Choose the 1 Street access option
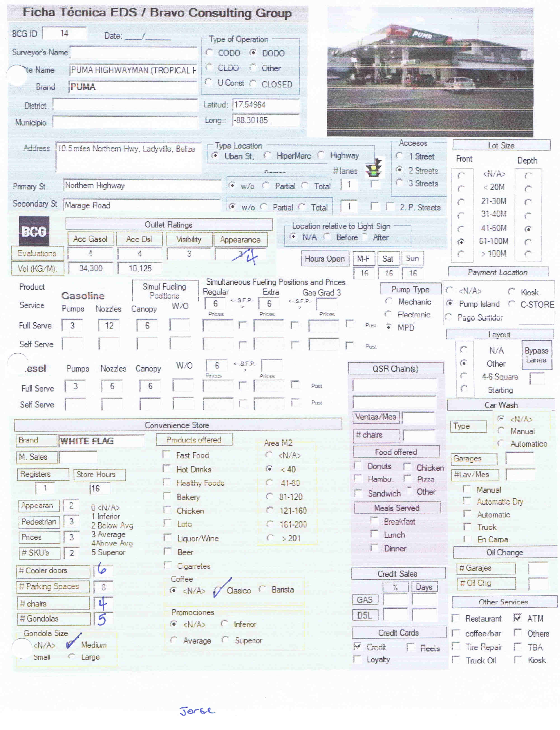Viewport: 560px width, 730px height. point(399,156)
